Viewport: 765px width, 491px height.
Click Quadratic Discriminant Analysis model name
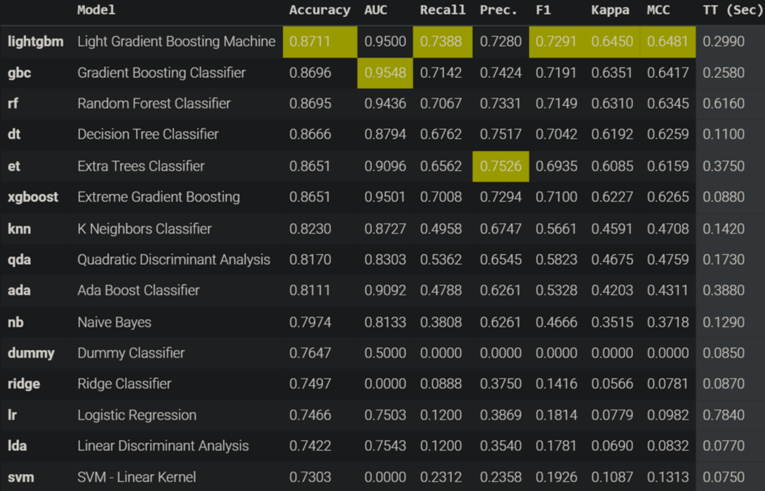click(x=174, y=259)
